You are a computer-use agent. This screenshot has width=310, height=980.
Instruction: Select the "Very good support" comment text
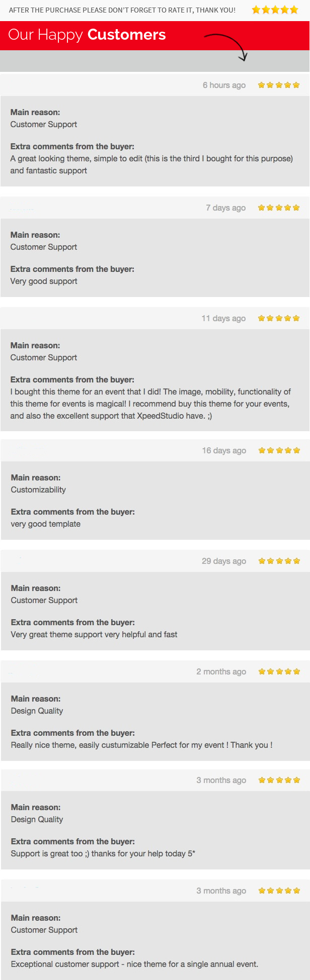point(44,281)
